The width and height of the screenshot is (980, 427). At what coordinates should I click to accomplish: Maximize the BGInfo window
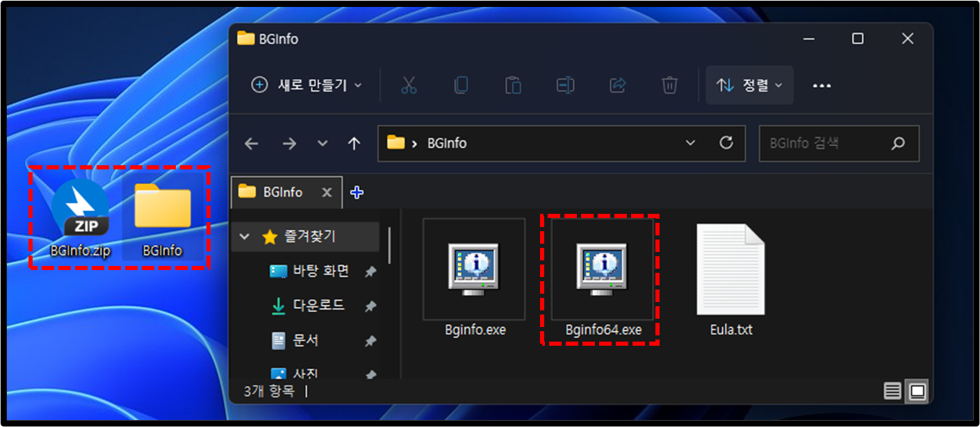click(x=858, y=39)
